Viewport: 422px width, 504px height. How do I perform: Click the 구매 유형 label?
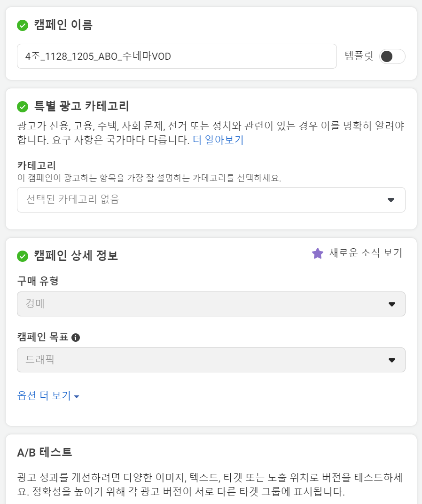click(38, 281)
